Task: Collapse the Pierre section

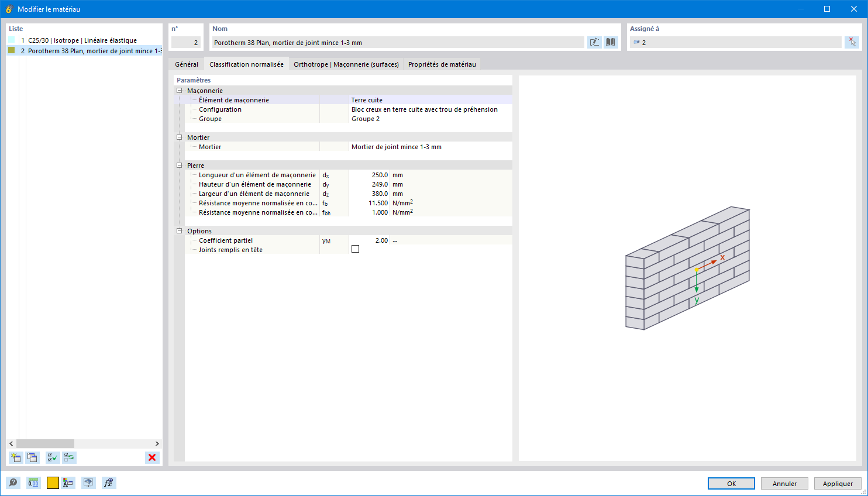Action: coord(180,166)
